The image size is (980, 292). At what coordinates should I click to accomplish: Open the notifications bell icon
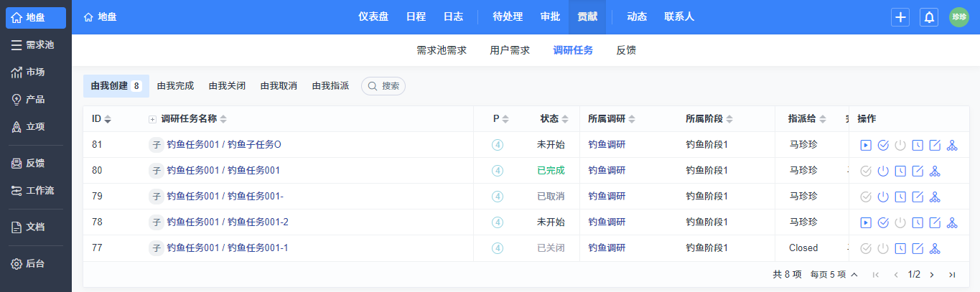point(929,17)
